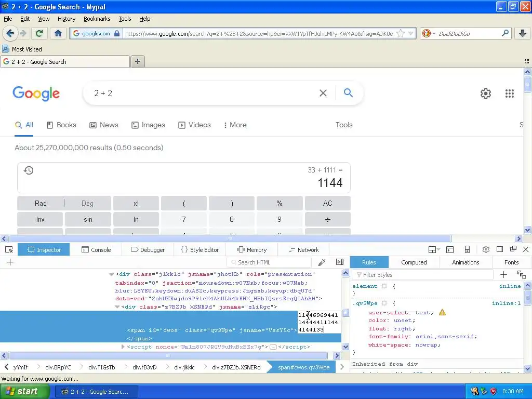This screenshot has width=532, height=399.
Task: Open the Debugger devtools tab
Action: click(148, 250)
